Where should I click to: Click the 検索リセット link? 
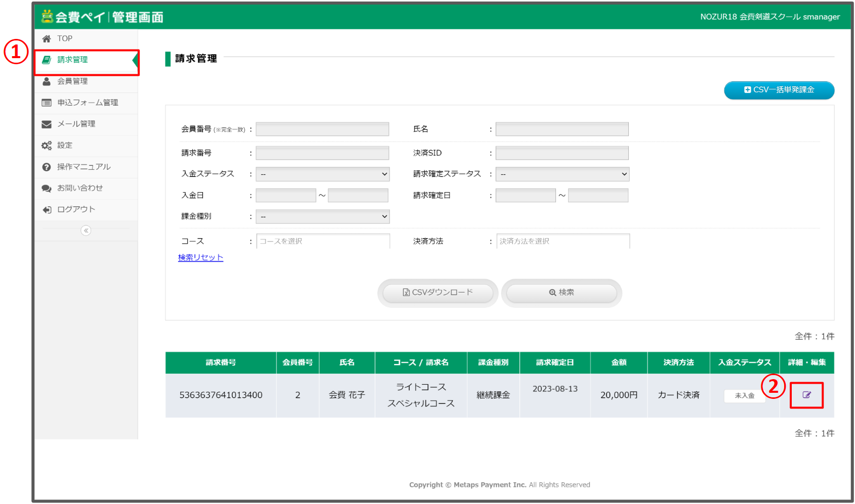point(200,257)
